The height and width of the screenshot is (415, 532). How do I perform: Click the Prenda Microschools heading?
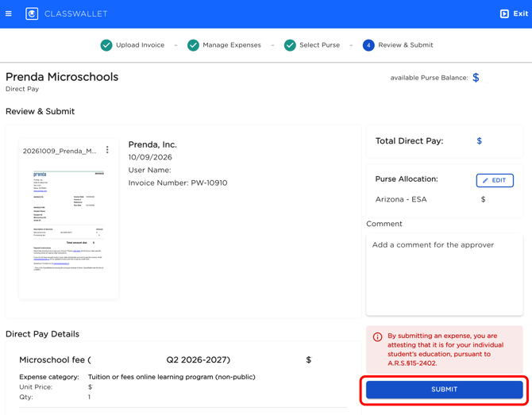(62, 77)
